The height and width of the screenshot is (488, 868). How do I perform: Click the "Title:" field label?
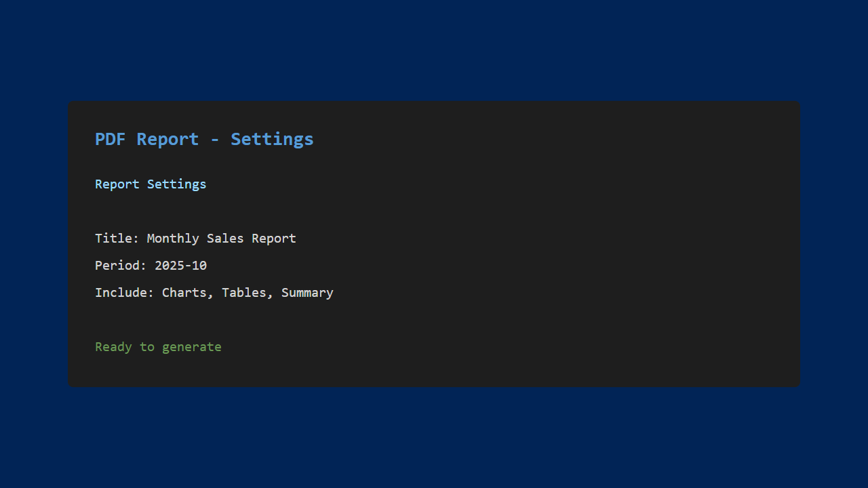pyautogui.click(x=117, y=239)
